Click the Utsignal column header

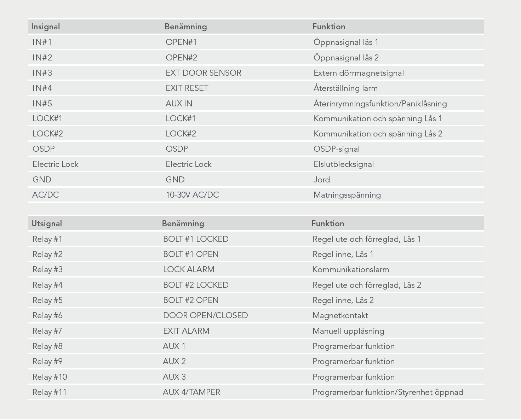tap(47, 223)
